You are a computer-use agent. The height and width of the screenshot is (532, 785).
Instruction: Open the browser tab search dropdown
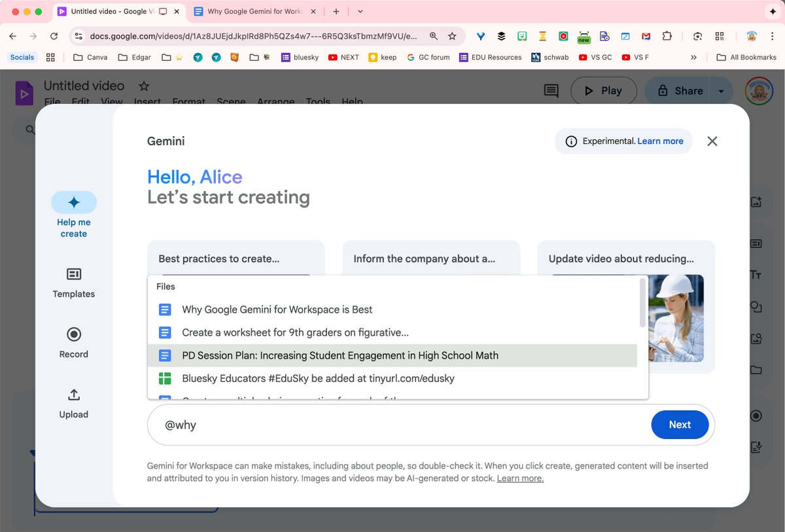pyautogui.click(x=362, y=11)
